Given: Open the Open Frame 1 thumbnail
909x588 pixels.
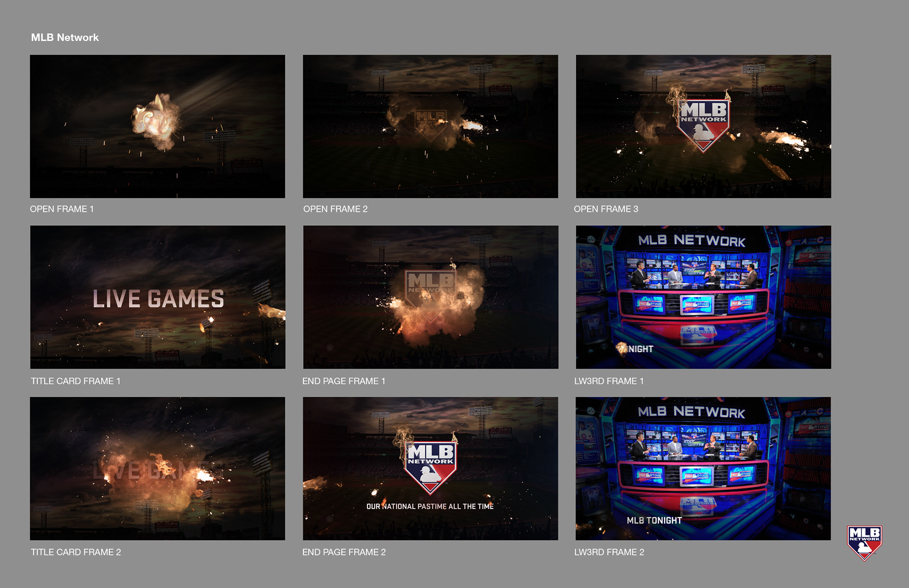Looking at the screenshot, I should coord(157,126).
